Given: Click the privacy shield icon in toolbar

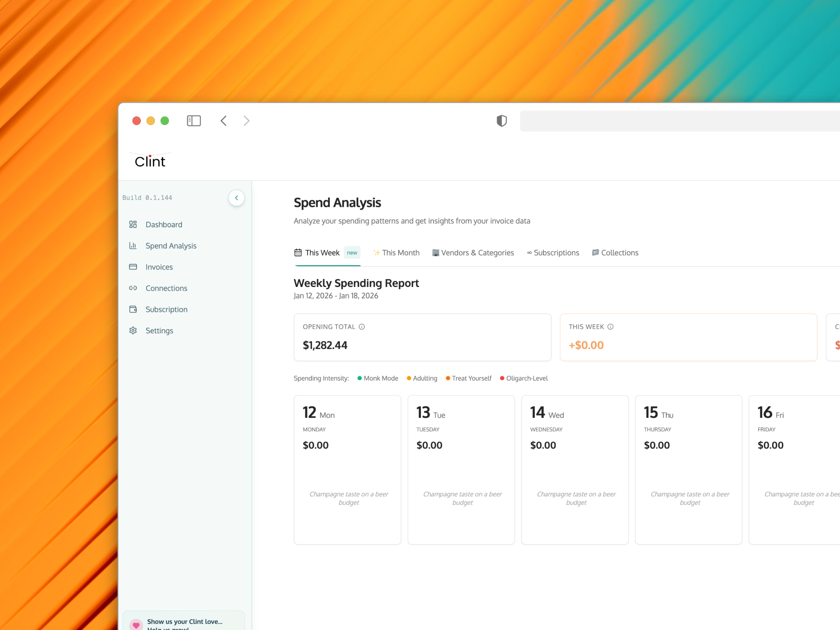Looking at the screenshot, I should [x=501, y=121].
